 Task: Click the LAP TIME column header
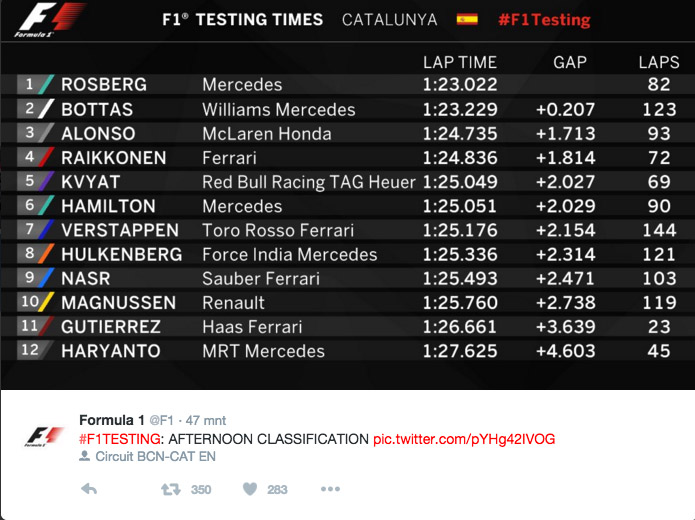pyautogui.click(x=460, y=63)
